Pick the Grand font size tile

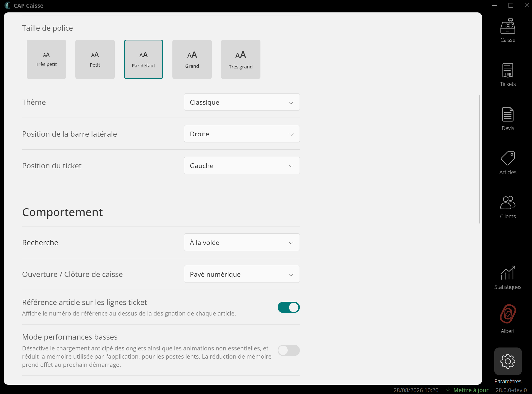click(192, 59)
